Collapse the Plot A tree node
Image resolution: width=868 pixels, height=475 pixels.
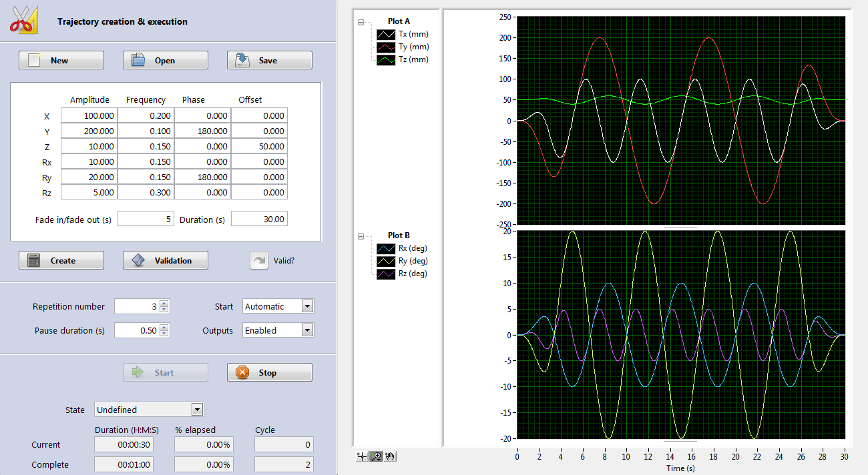(361, 22)
